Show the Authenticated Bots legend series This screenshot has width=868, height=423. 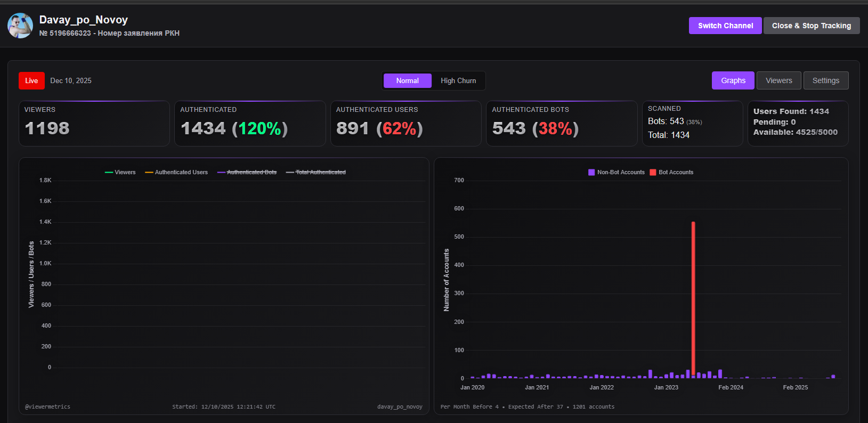point(247,172)
